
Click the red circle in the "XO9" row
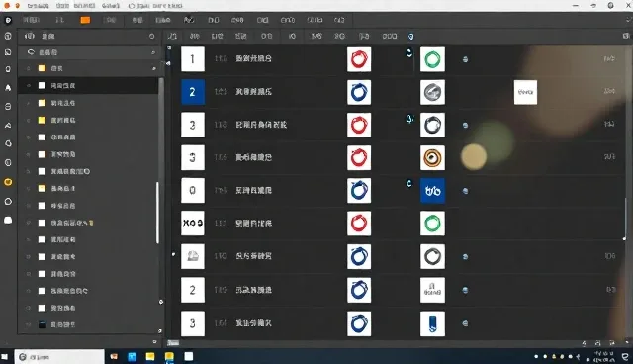[359, 224]
